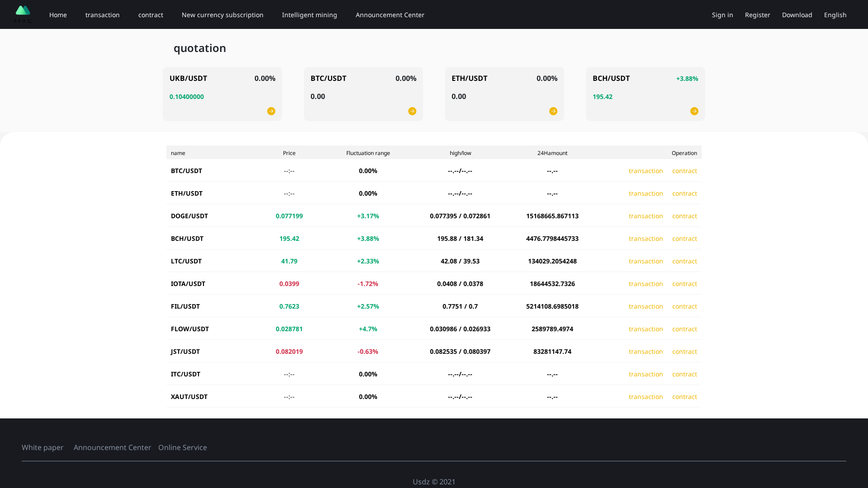Click IOTA price 0.0399
Screen dimensions: 868x488
[289, 284]
